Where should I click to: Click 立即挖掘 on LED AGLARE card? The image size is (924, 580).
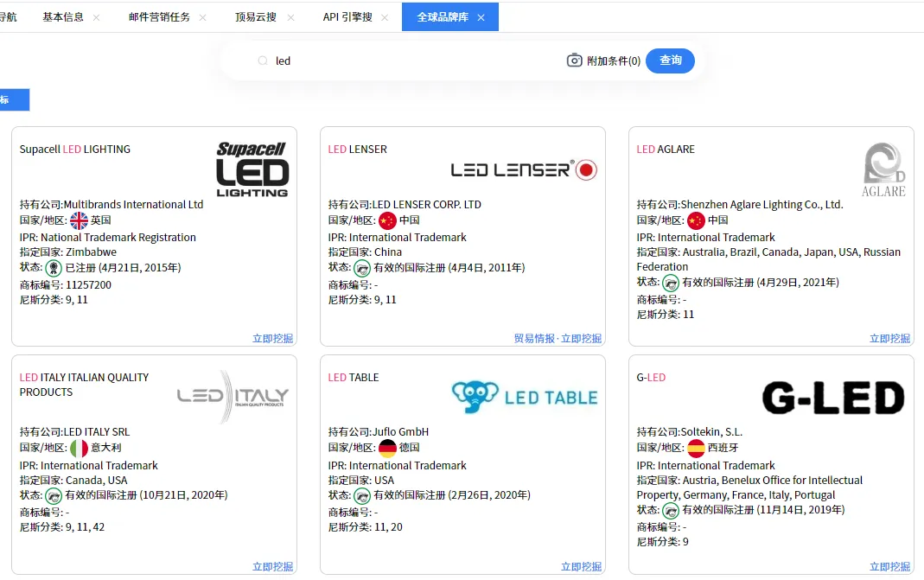(889, 338)
